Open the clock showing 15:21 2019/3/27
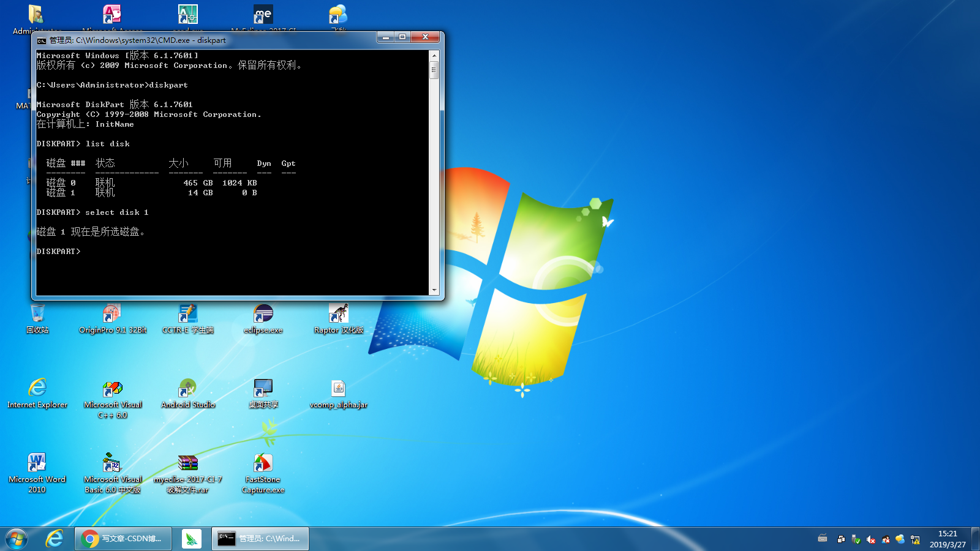This screenshot has width=980, height=551. coord(948,539)
